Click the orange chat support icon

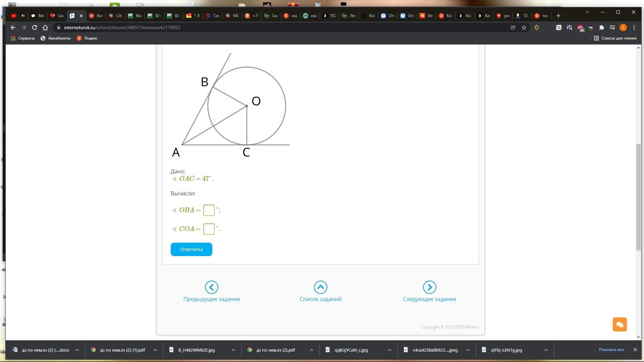pos(620,324)
